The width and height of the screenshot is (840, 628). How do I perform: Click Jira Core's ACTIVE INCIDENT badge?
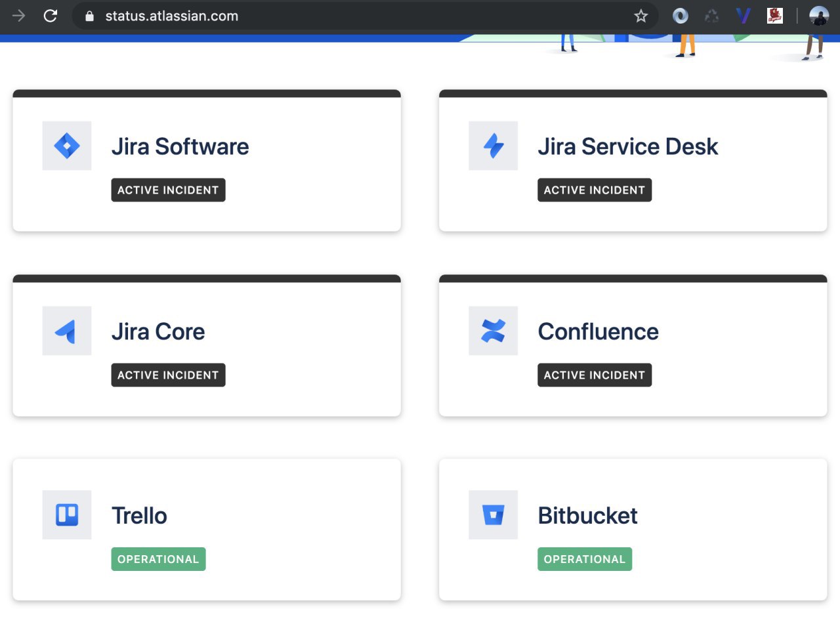(x=168, y=375)
